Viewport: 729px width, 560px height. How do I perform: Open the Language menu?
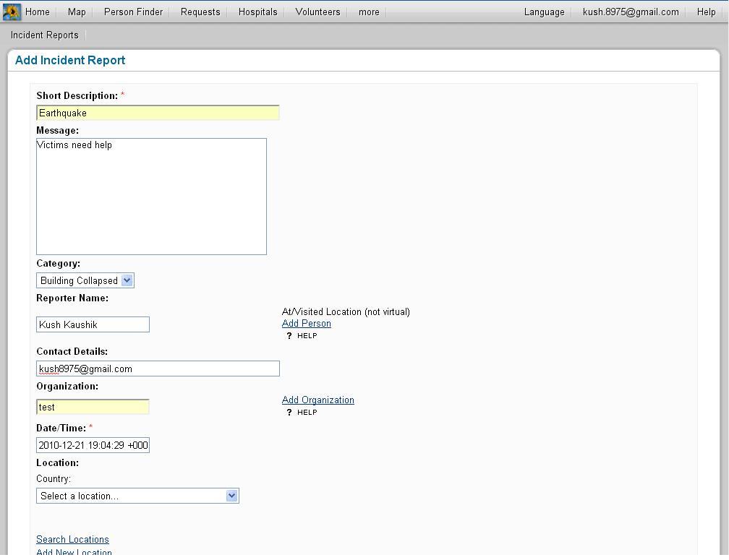[544, 12]
